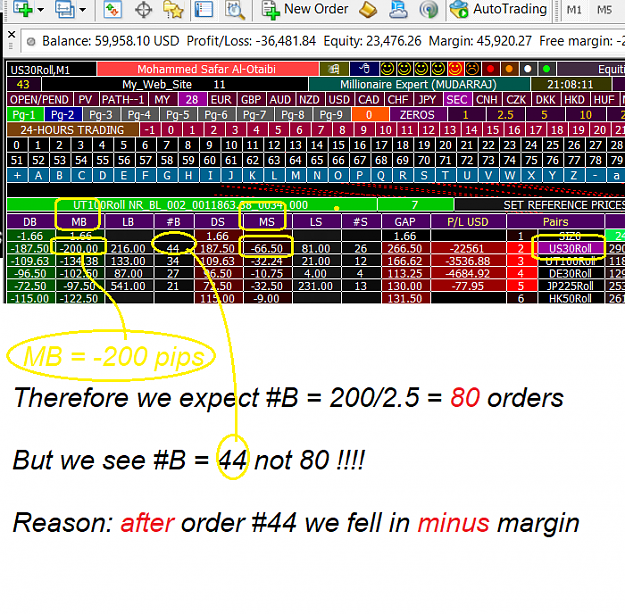Select hour -1 in 24-hours row

(149, 130)
